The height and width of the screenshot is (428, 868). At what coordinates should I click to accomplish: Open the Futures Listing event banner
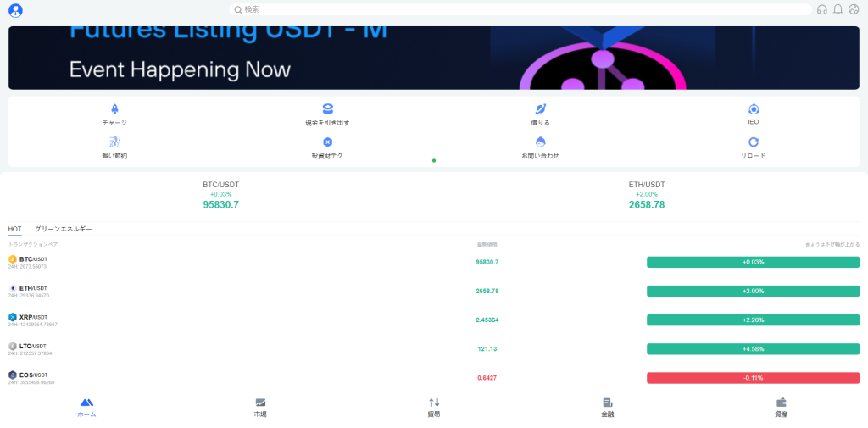(x=433, y=58)
